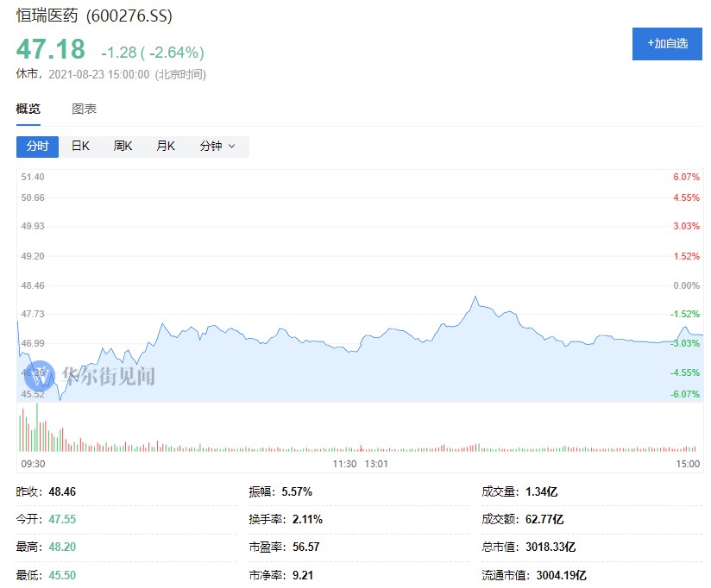The image size is (711, 588).
Task: Click the 最低 value 45.50
Action: [x=62, y=575]
